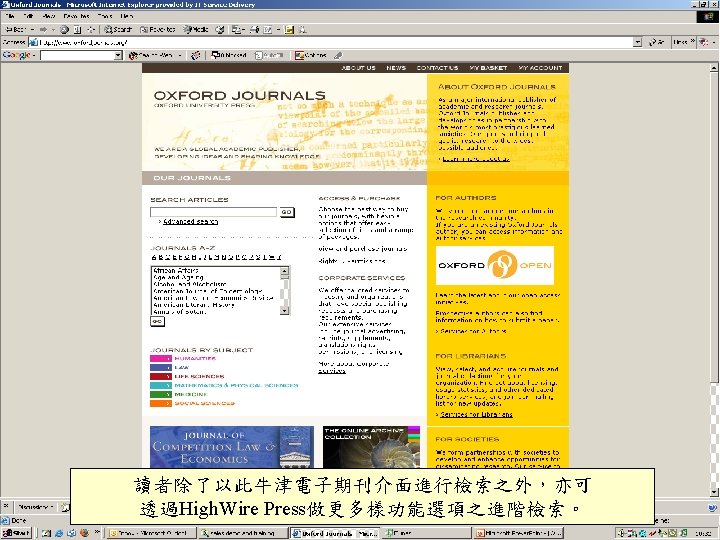Image resolution: width=720 pixels, height=540 pixels.
Task: Open Services for Authors link
Action: [x=473, y=331]
